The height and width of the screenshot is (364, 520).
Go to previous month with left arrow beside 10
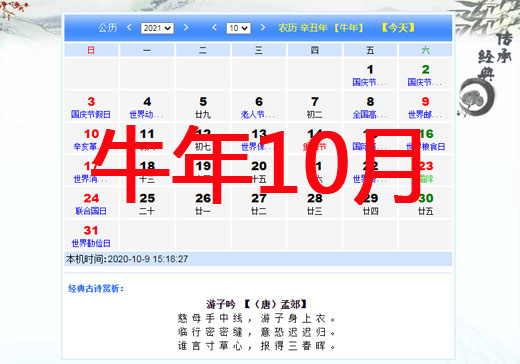(215, 28)
